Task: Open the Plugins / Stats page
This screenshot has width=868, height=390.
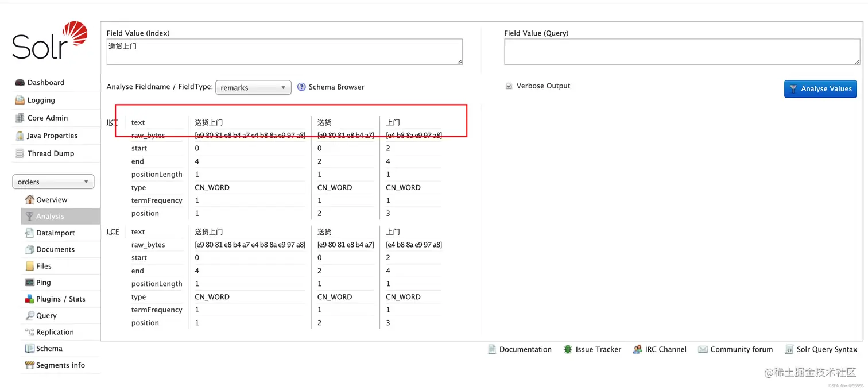Action: (60, 299)
